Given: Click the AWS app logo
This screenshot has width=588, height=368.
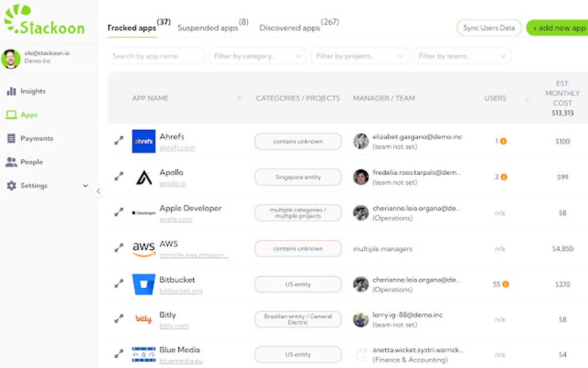Looking at the screenshot, I should click(144, 249).
